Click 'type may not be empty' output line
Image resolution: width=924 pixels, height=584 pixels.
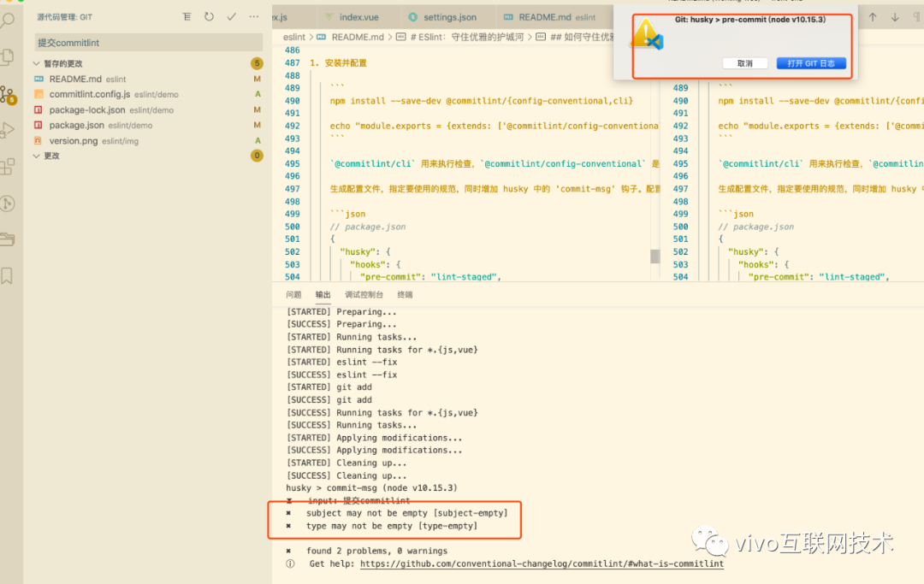[x=391, y=526]
